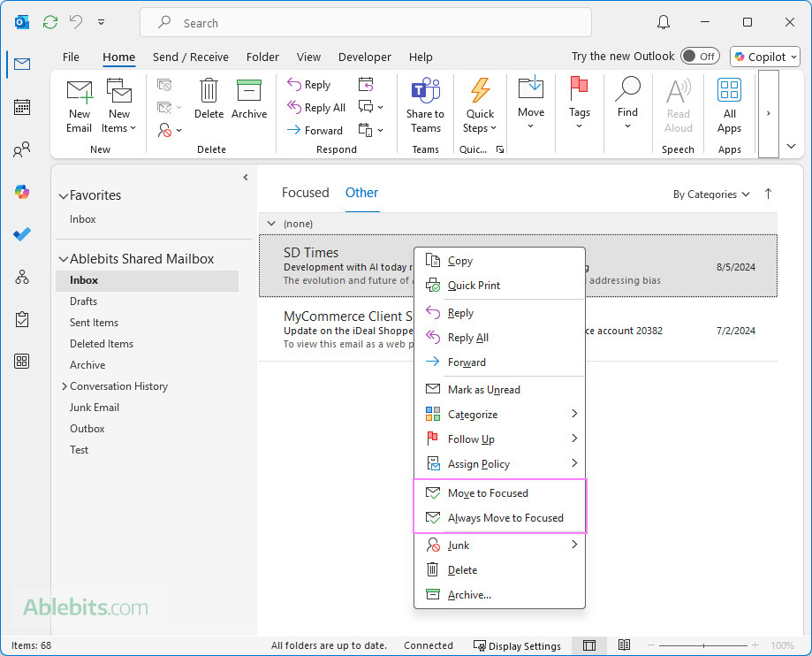This screenshot has height=656, width=812.
Task: Click the Search box
Action: [x=366, y=22]
